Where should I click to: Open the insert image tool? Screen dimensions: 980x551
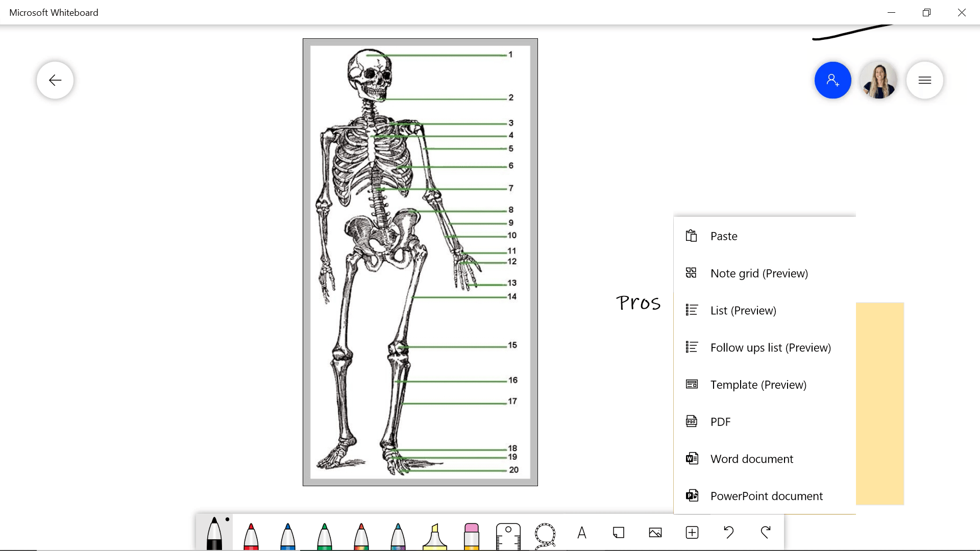tap(655, 533)
